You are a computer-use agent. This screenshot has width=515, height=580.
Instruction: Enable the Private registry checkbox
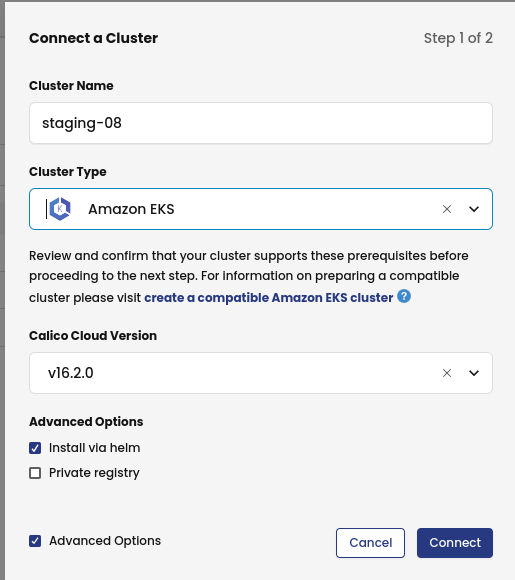(x=35, y=473)
